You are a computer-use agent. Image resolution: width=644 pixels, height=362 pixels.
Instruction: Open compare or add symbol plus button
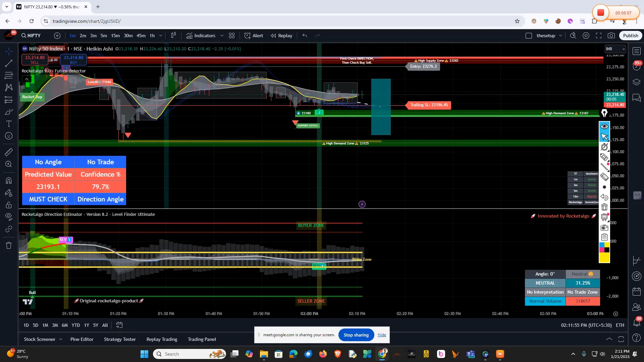tap(57, 36)
